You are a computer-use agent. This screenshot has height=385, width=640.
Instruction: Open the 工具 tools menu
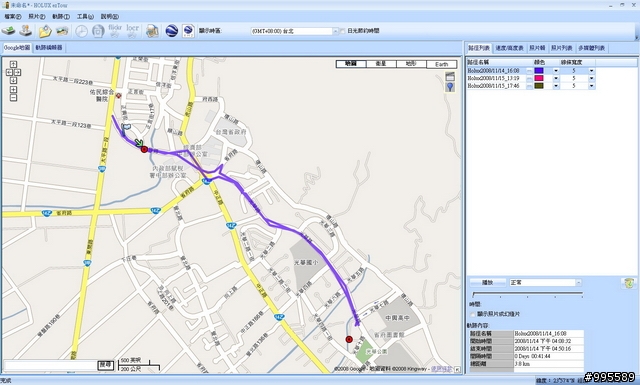coord(85,17)
